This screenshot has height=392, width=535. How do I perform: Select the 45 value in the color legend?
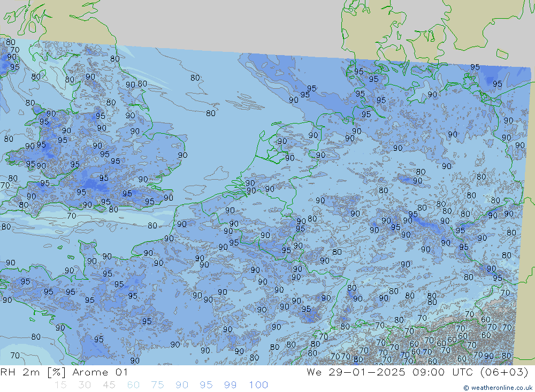click(109, 385)
